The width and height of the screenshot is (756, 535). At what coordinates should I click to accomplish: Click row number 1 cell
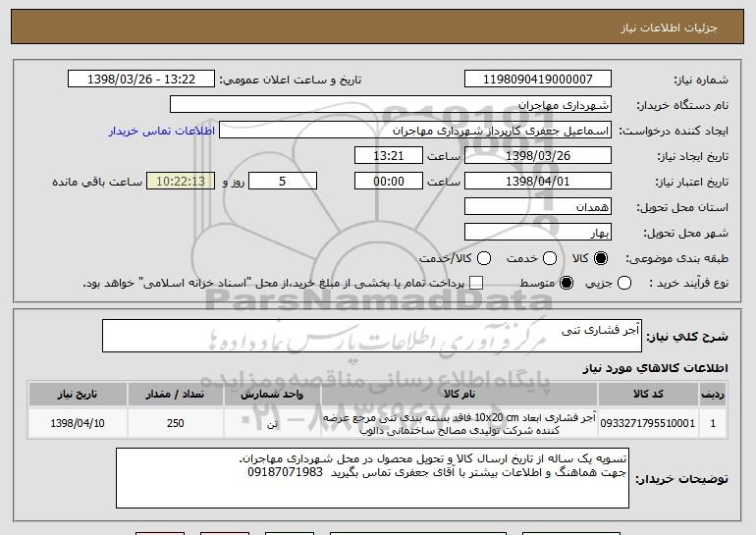tap(713, 423)
